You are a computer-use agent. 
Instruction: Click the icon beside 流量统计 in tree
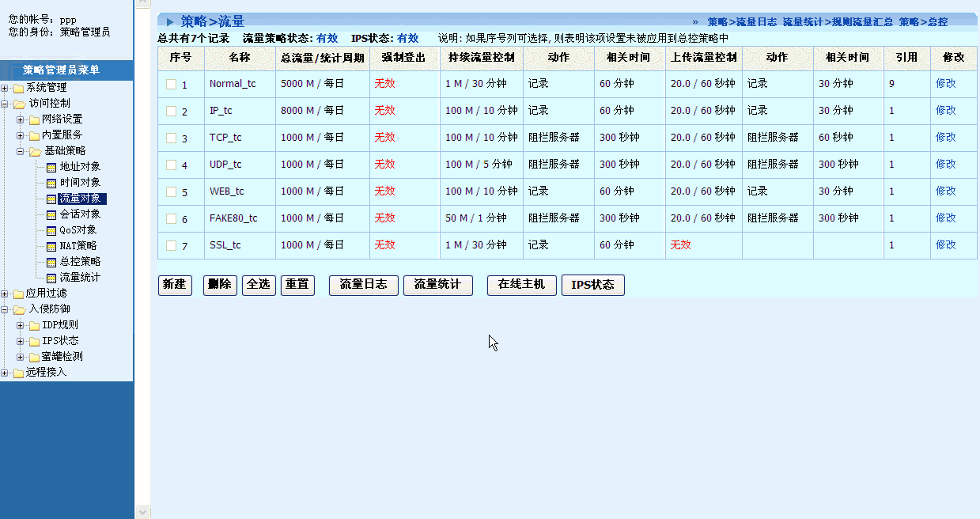pos(52,278)
